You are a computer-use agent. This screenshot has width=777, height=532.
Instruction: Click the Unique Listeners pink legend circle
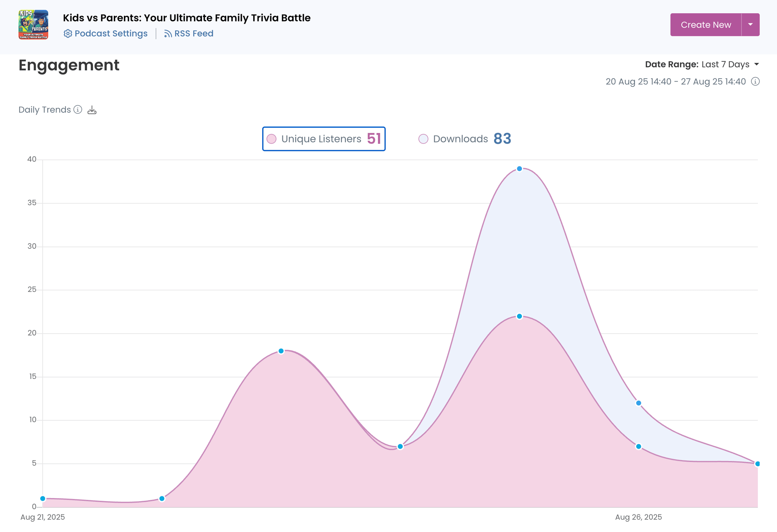click(272, 139)
